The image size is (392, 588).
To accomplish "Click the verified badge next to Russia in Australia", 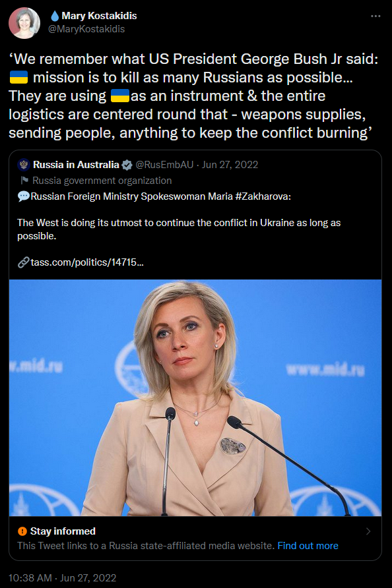I will 127,165.
